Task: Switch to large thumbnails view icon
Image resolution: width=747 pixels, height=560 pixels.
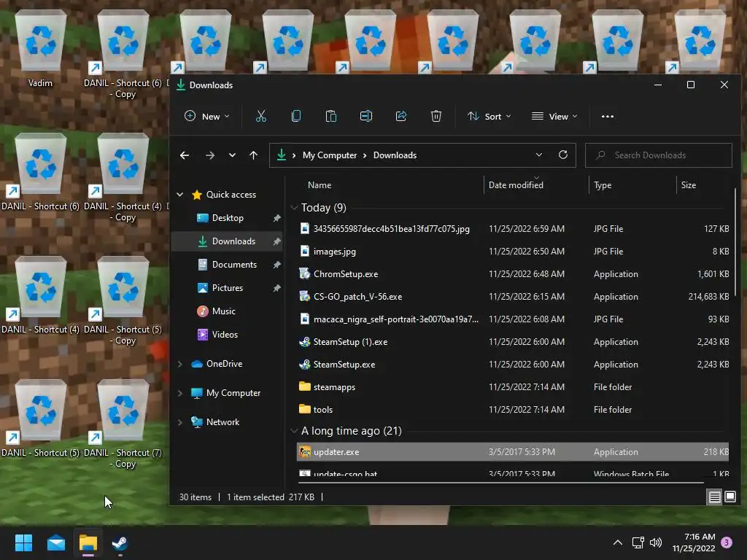Action: point(729,497)
